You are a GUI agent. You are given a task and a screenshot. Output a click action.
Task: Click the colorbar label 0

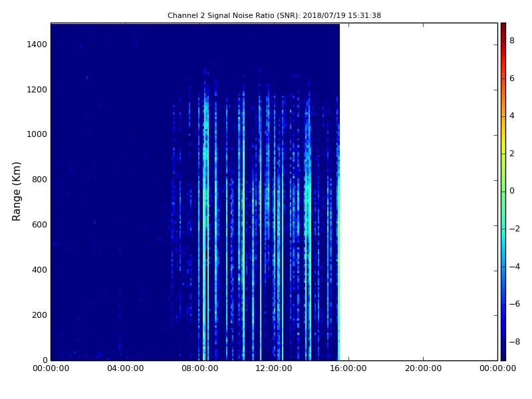[x=512, y=191]
